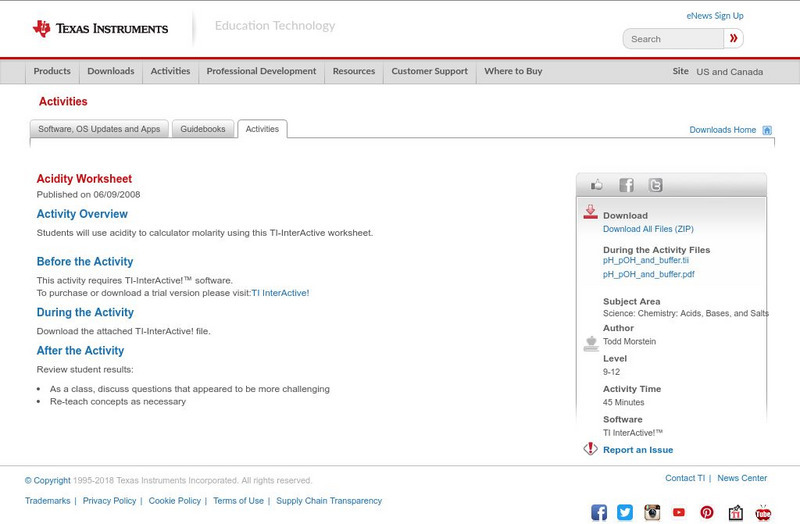Open the footer TI calculator icon
Screen dimensions: 800x524
[735, 512]
